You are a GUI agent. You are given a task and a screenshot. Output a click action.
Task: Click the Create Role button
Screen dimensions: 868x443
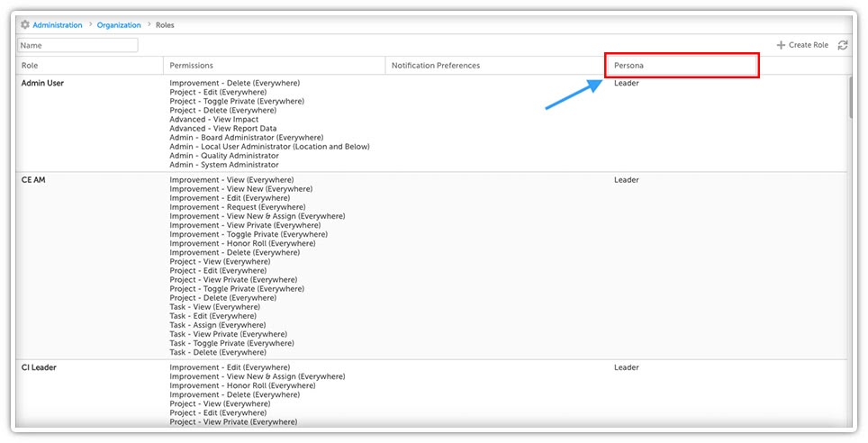802,45
